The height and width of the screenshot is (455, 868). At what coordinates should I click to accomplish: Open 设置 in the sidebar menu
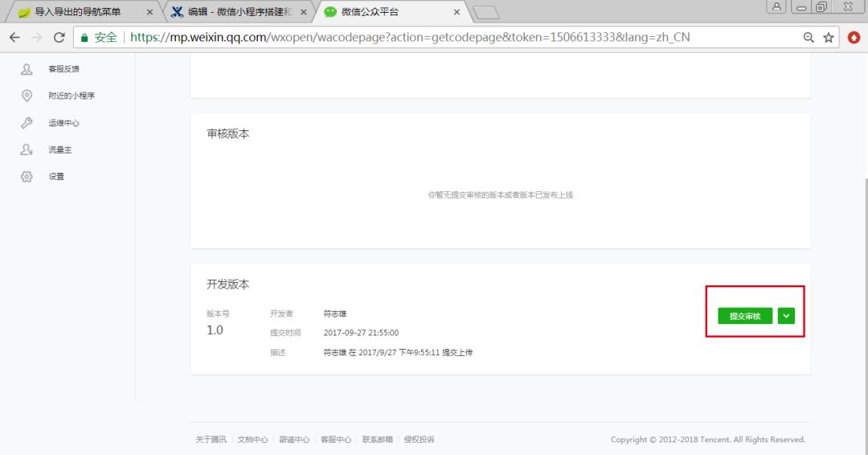(x=56, y=177)
